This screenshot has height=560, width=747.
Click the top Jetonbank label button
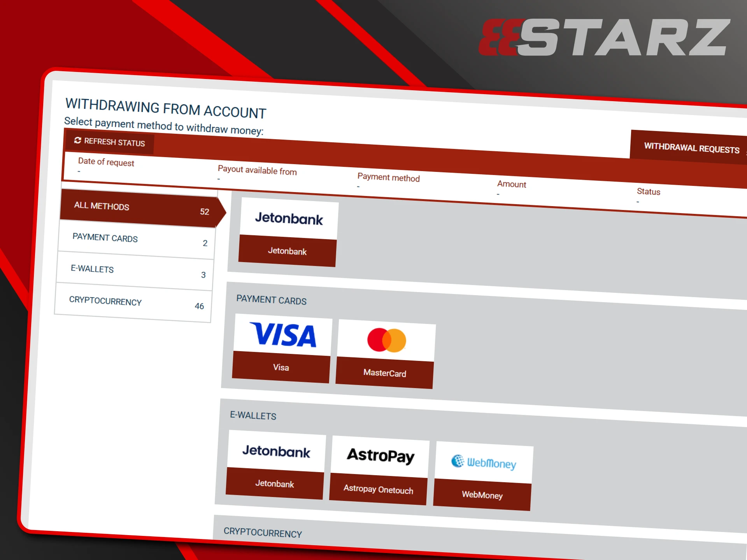(287, 251)
